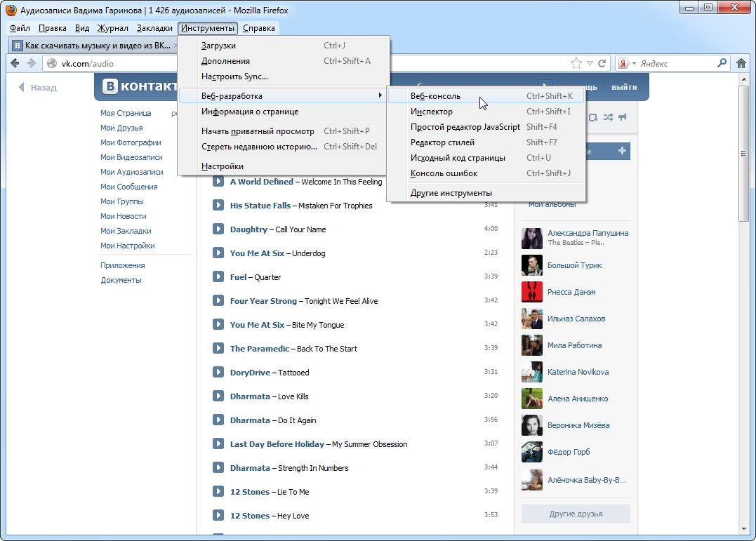
Task: Play Dharmata – Love Kills
Action: [x=218, y=396]
